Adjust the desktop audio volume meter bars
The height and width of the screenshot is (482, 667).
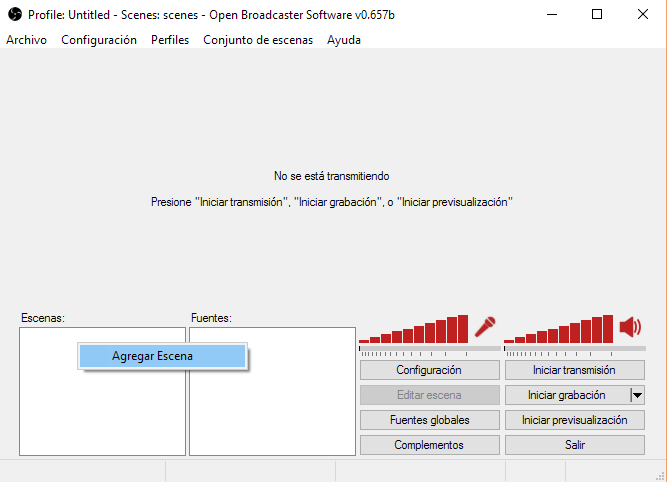pyautogui.click(x=559, y=329)
